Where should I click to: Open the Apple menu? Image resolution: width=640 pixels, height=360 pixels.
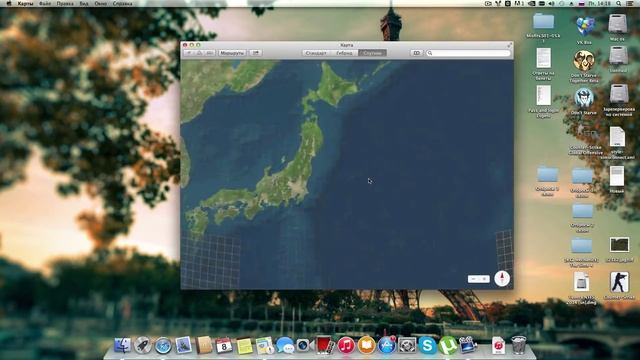9,3
